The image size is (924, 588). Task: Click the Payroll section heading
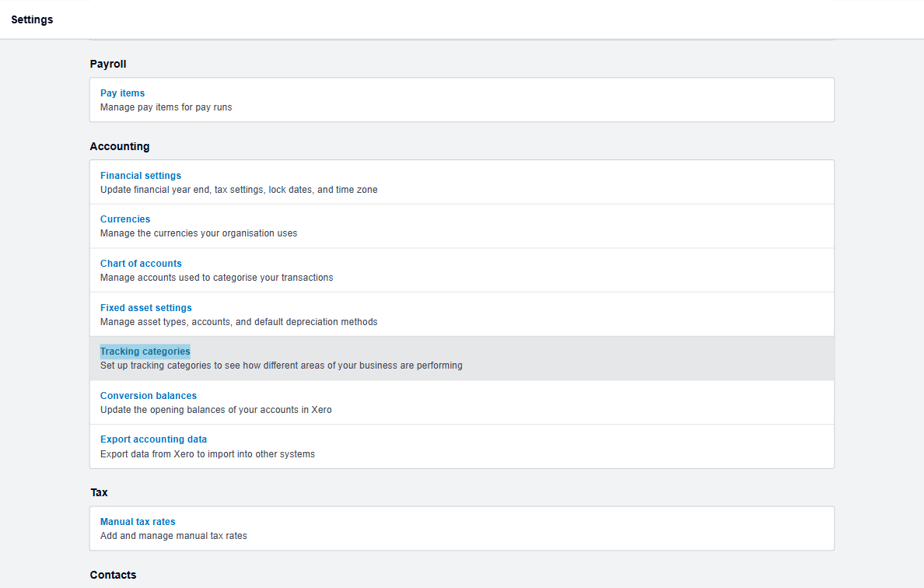coord(108,65)
